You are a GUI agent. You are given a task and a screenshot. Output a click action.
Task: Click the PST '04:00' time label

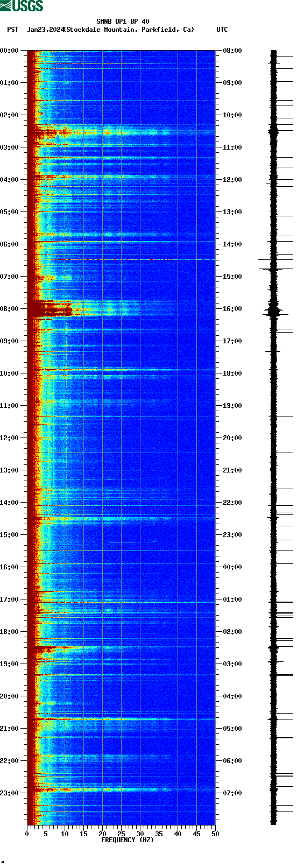pyautogui.click(x=10, y=180)
